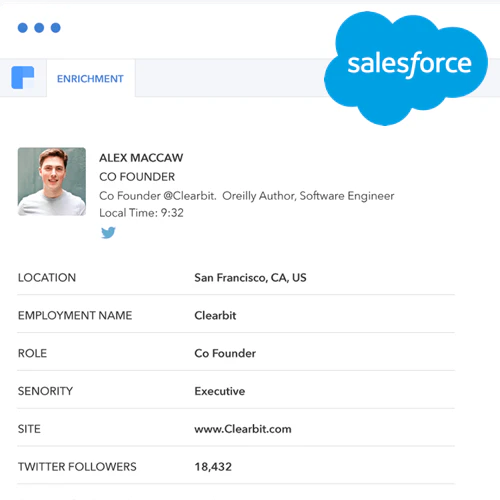Click the ALEX MACCAW name heading
Screen dimensions: 500x500
click(x=141, y=158)
